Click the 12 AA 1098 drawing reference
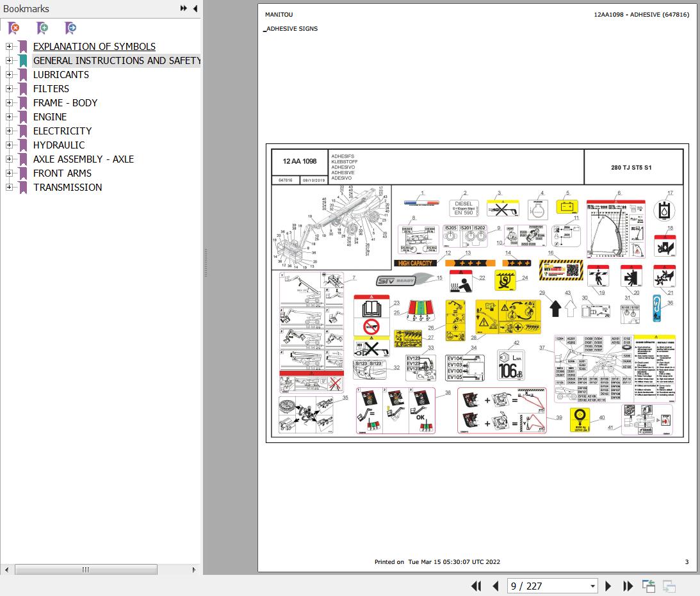 [300, 161]
